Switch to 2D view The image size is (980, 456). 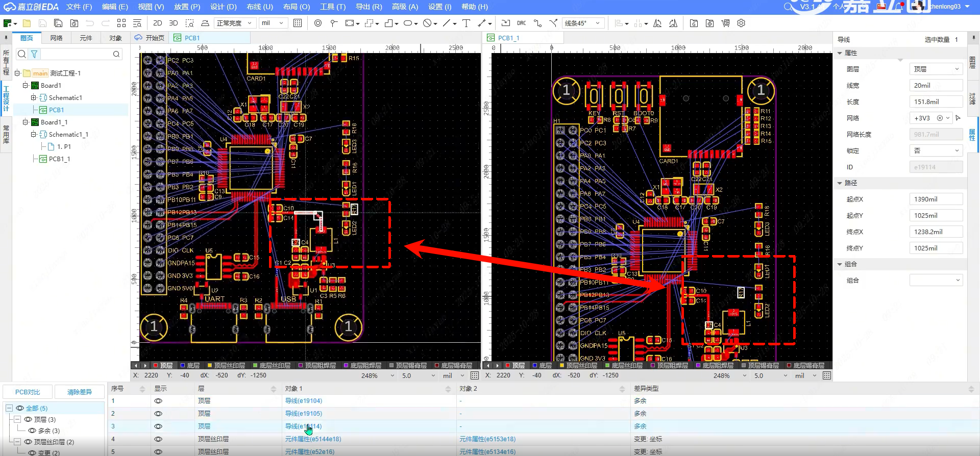(x=158, y=23)
